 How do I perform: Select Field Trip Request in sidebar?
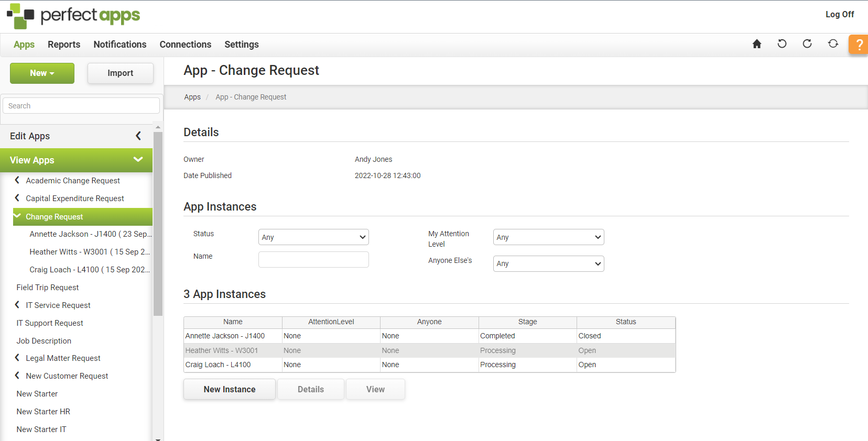48,288
